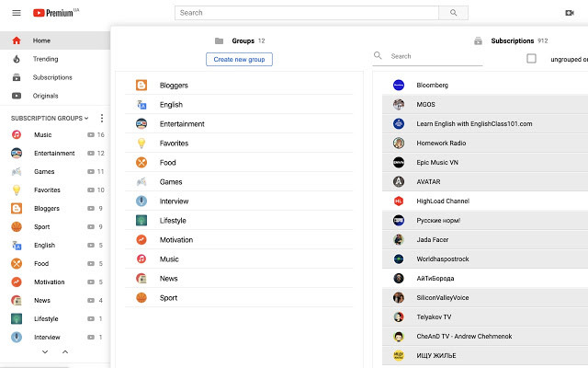
Task: Click the Subscriptions header icon
Action: [478, 40]
